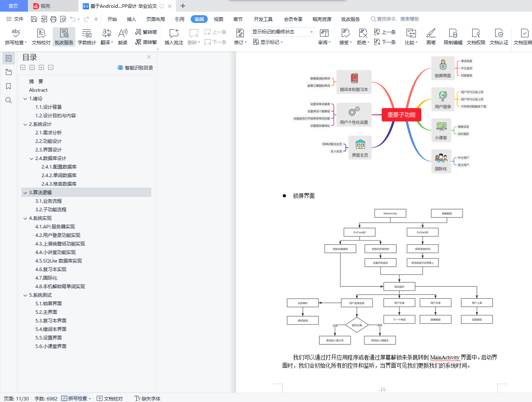Collapse the 2.4.数据库设计 outline node
Viewport: 532px width, 402px height.
31,158
